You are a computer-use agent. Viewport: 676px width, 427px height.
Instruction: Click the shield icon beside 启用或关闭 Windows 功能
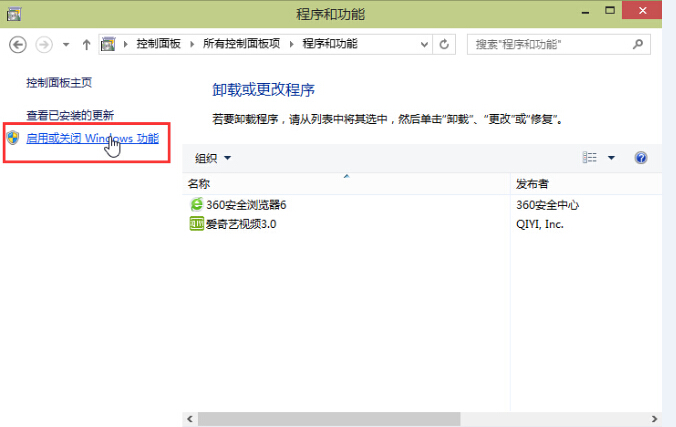click(13, 138)
